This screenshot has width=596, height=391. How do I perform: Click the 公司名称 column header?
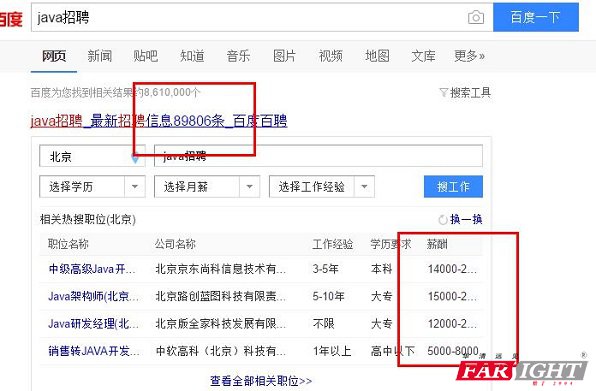pyautogui.click(x=175, y=244)
